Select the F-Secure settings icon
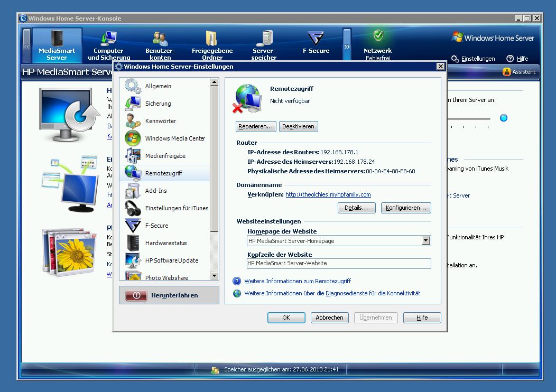 (x=133, y=226)
